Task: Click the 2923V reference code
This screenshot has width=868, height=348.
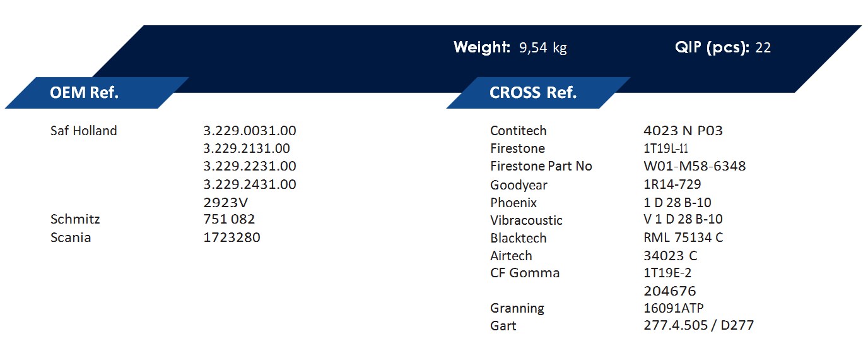Action: pyautogui.click(x=224, y=202)
